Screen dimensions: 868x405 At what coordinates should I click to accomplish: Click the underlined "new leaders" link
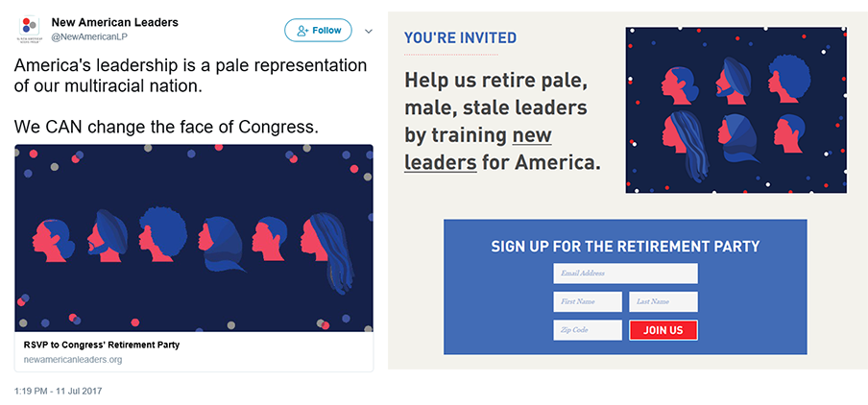click(x=478, y=150)
